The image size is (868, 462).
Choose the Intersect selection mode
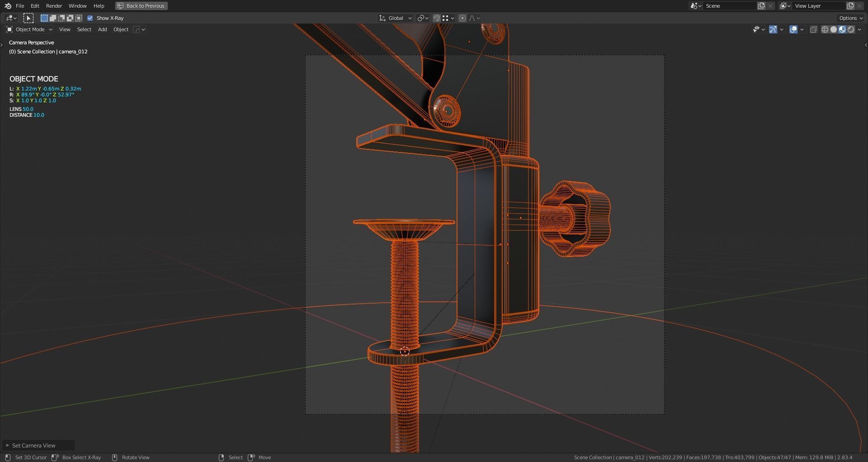(x=79, y=18)
